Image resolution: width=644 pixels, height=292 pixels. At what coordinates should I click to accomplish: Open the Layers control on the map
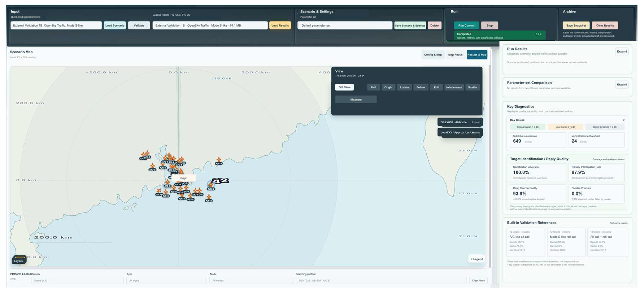(18, 260)
